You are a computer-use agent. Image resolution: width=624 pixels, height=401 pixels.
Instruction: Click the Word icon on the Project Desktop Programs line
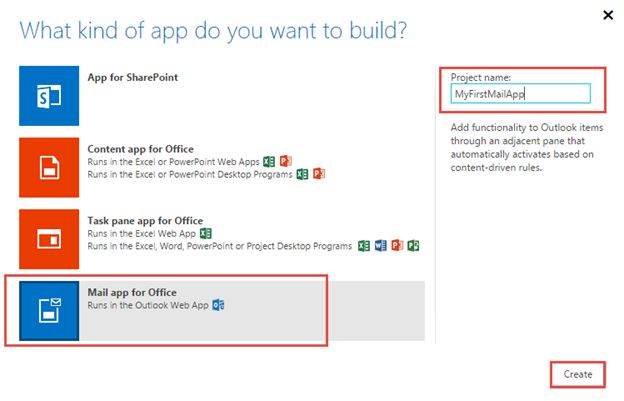[x=380, y=246]
